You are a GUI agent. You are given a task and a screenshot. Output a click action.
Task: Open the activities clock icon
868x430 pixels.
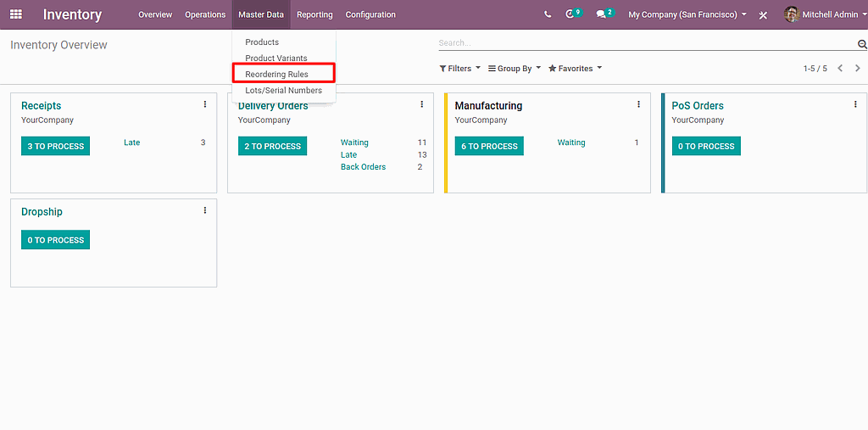[570, 14]
